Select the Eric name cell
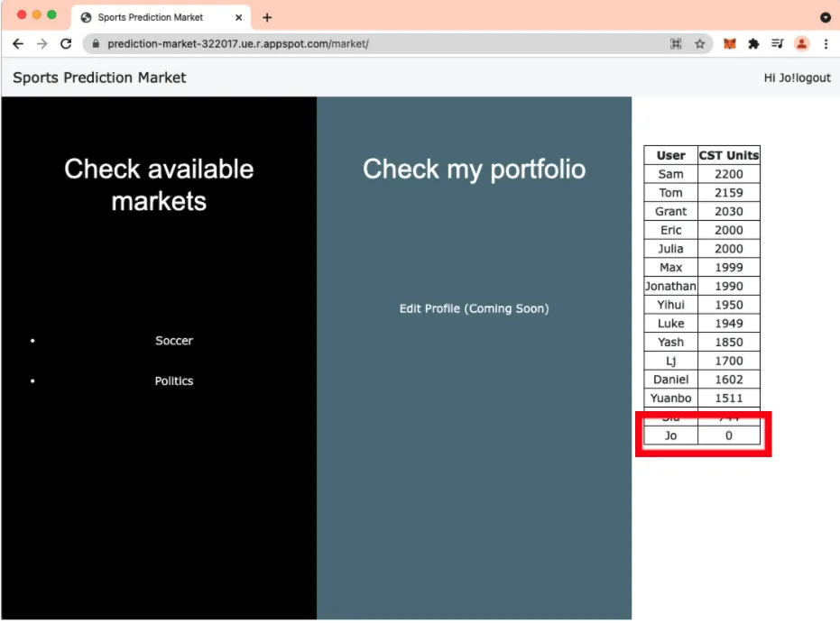 point(670,230)
